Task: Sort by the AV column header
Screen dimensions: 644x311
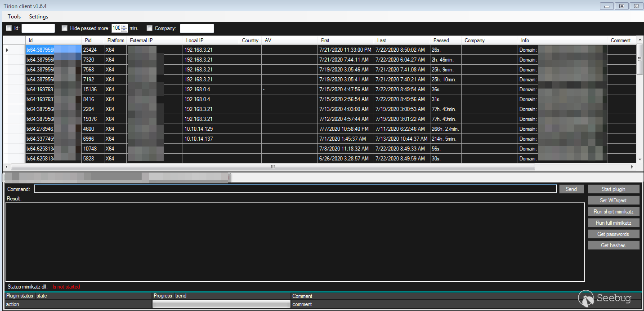Action: [x=290, y=40]
